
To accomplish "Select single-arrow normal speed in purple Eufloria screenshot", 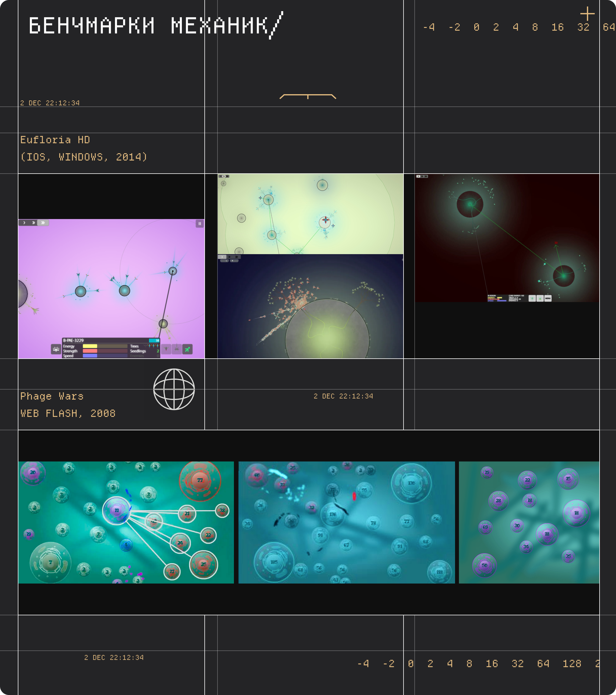I will pos(24,223).
